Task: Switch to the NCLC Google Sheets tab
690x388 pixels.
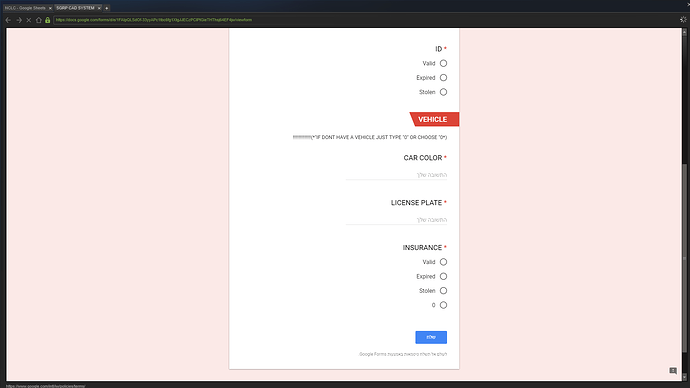Action: pyautogui.click(x=27, y=8)
